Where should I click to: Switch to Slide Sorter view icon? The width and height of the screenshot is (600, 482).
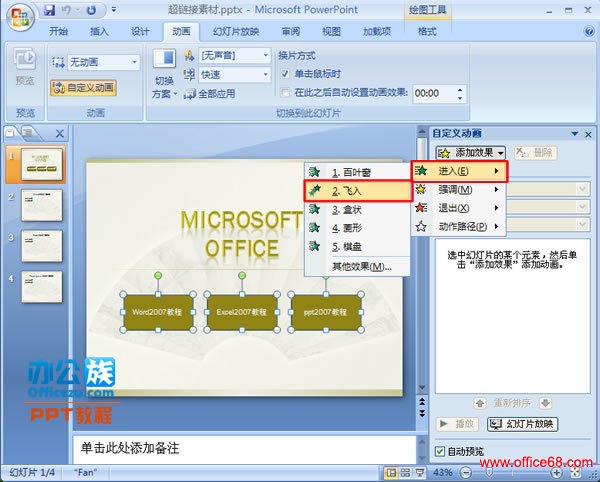pos(405,473)
